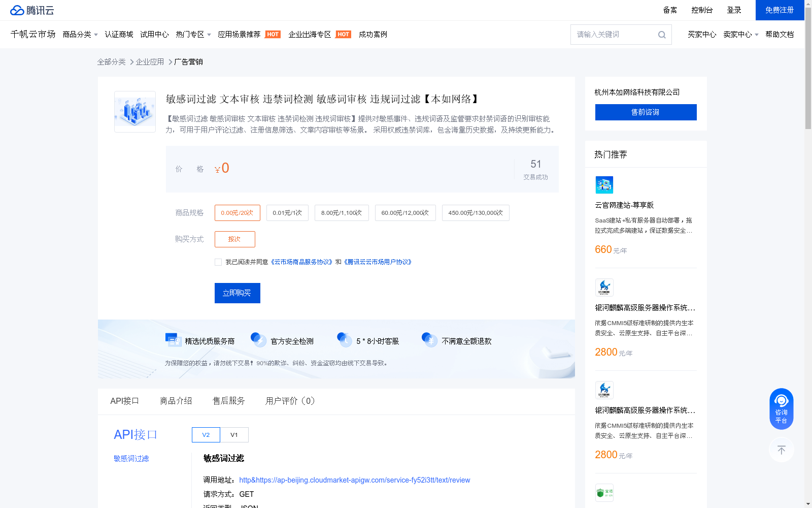Open 买家中心

[x=702, y=35]
